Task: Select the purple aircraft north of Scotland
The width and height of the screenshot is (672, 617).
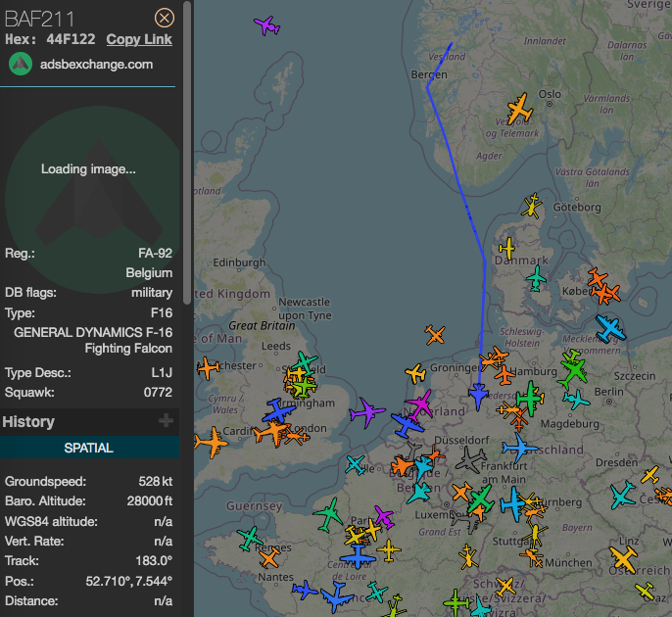Action: click(x=267, y=25)
